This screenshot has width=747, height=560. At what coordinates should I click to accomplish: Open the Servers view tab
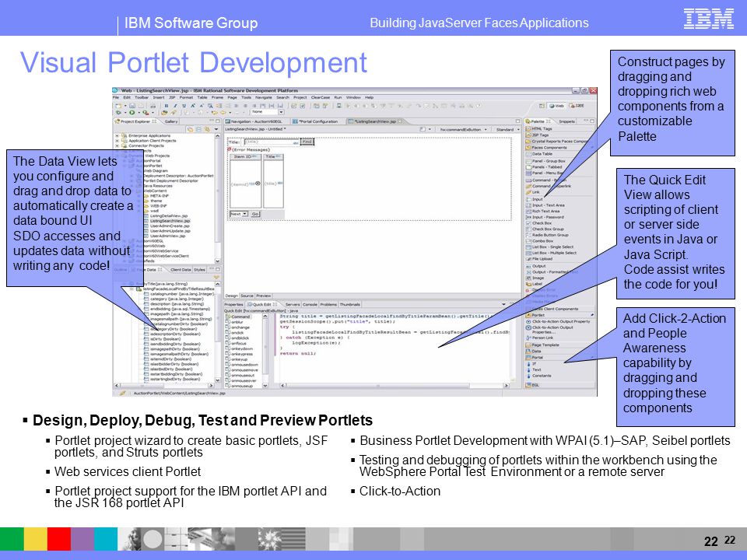(x=293, y=304)
